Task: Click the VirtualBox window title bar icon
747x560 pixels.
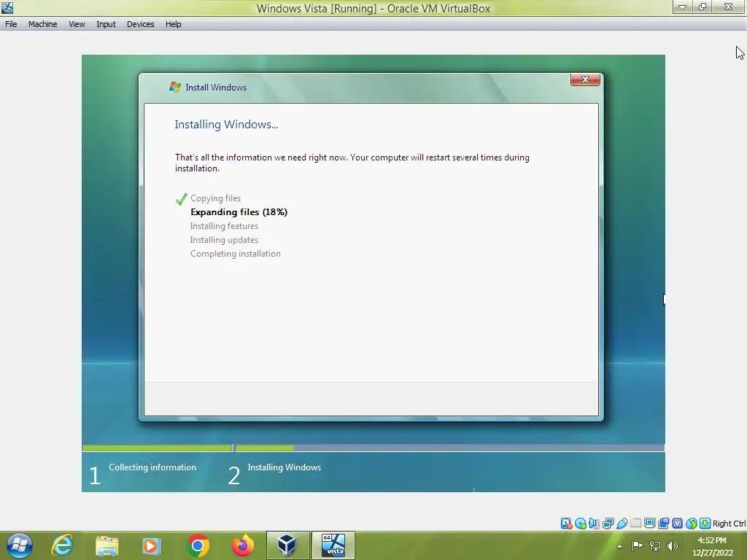Action: tap(7, 7)
